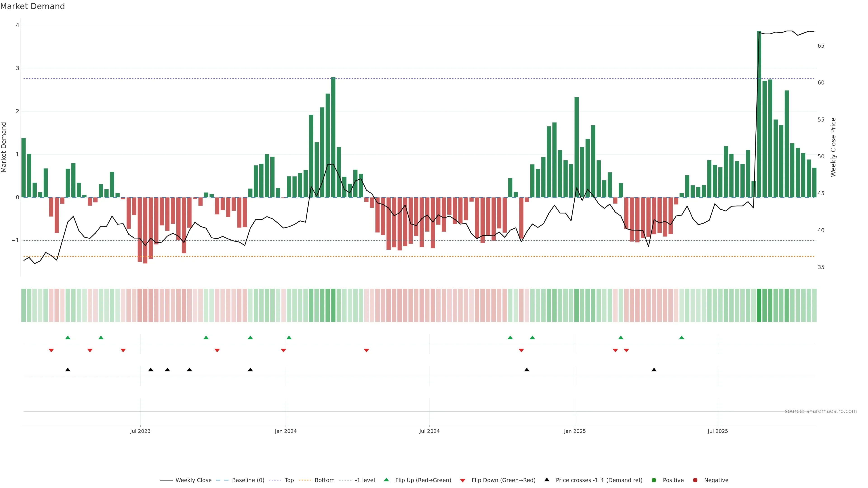Click the last red flip-down marker
The height and width of the screenshot is (488, 868).
[626, 351]
